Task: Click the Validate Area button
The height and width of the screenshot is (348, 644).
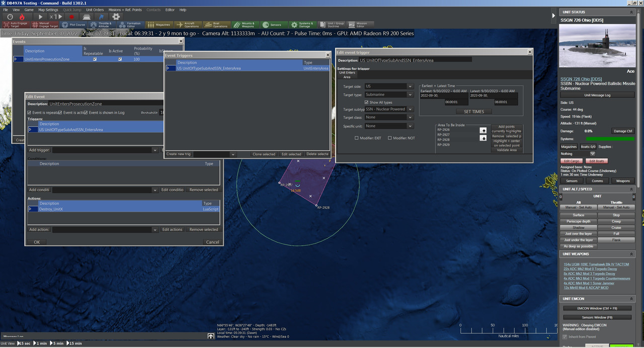Action: [507, 150]
